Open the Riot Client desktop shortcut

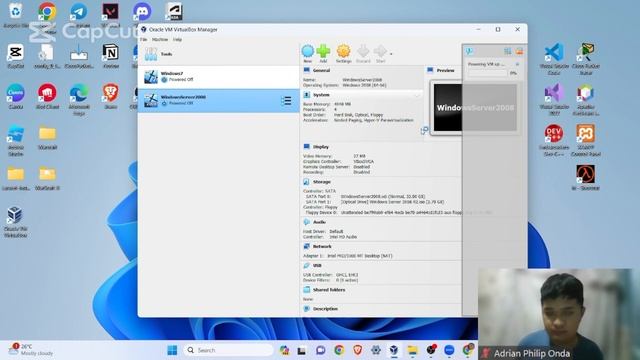tap(47, 97)
